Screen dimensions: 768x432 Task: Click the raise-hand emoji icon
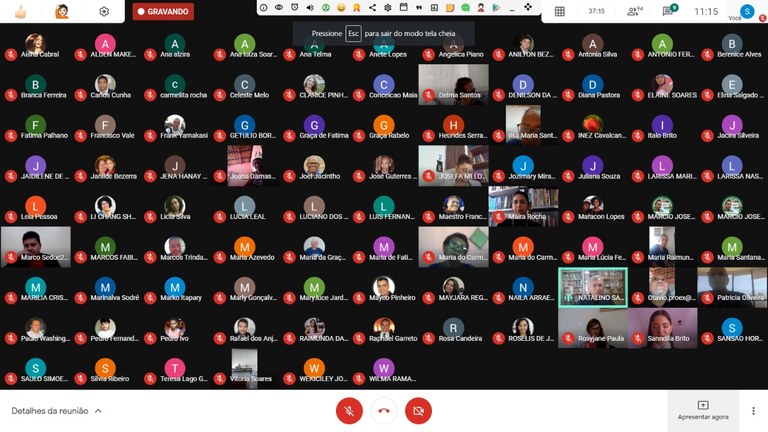tap(62, 11)
